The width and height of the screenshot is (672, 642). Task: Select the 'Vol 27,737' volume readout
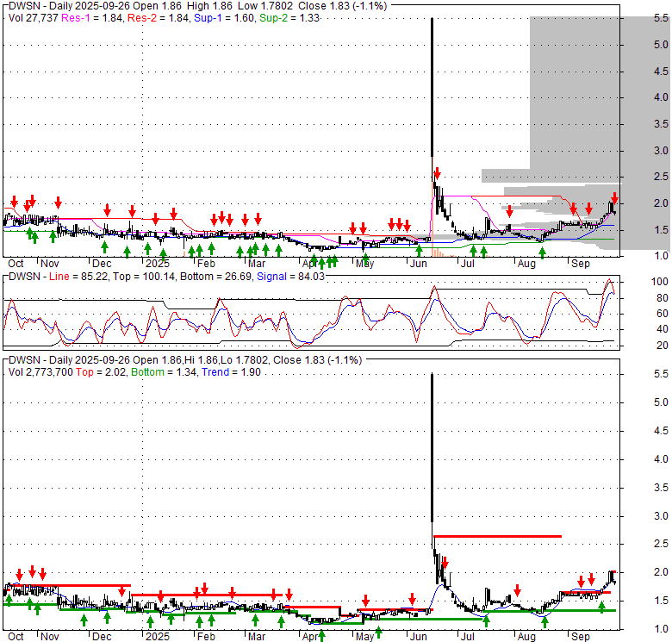pos(33,18)
